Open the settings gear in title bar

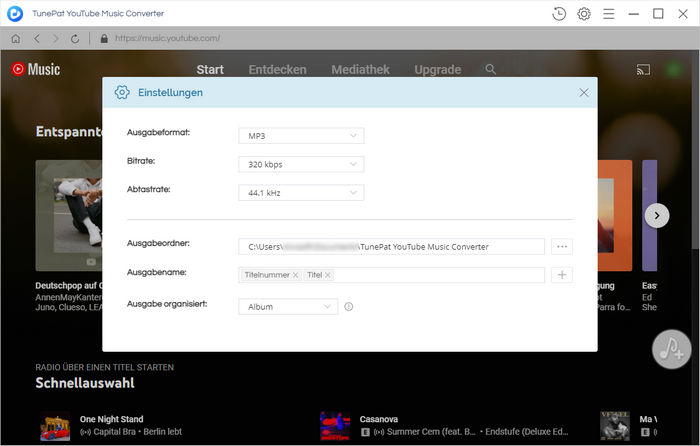pos(583,14)
